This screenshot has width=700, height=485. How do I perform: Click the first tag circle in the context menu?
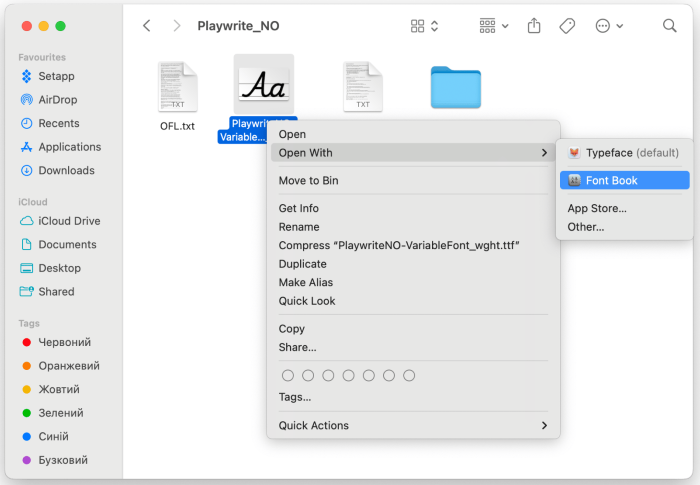pos(288,376)
